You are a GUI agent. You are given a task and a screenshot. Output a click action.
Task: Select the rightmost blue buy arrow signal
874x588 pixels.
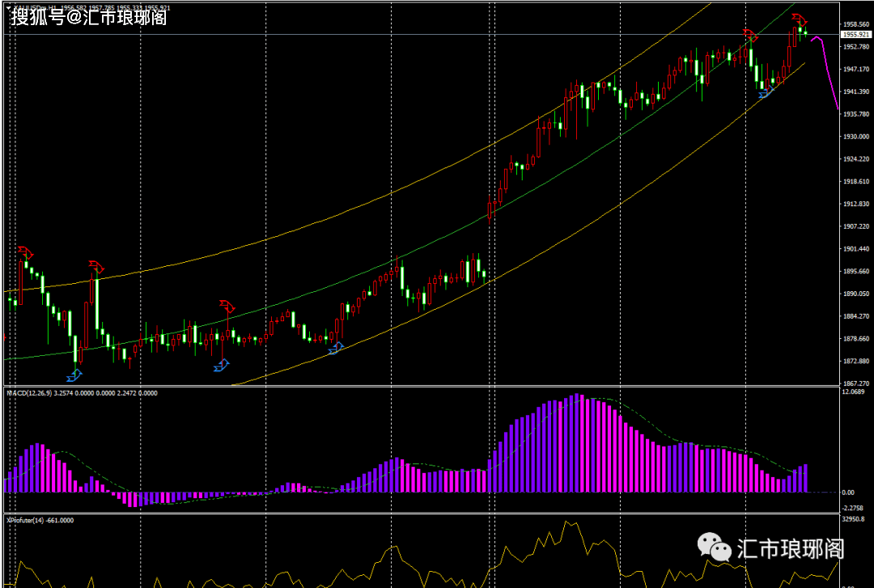(766, 94)
